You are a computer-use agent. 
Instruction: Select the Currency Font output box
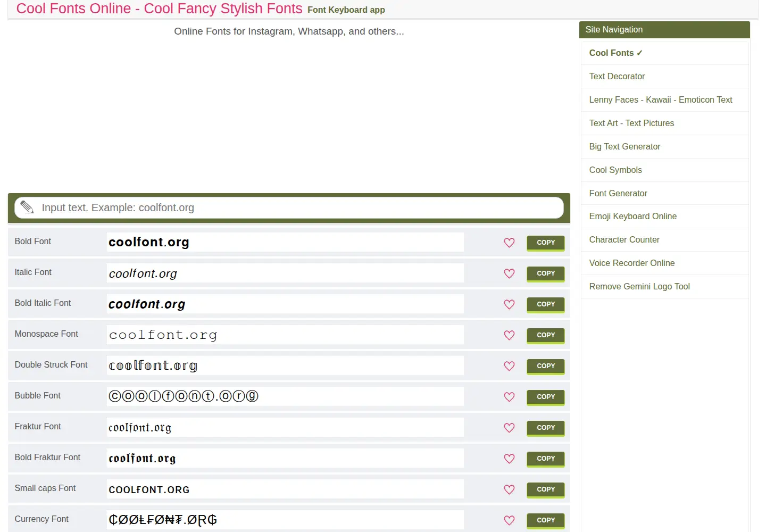click(285, 520)
